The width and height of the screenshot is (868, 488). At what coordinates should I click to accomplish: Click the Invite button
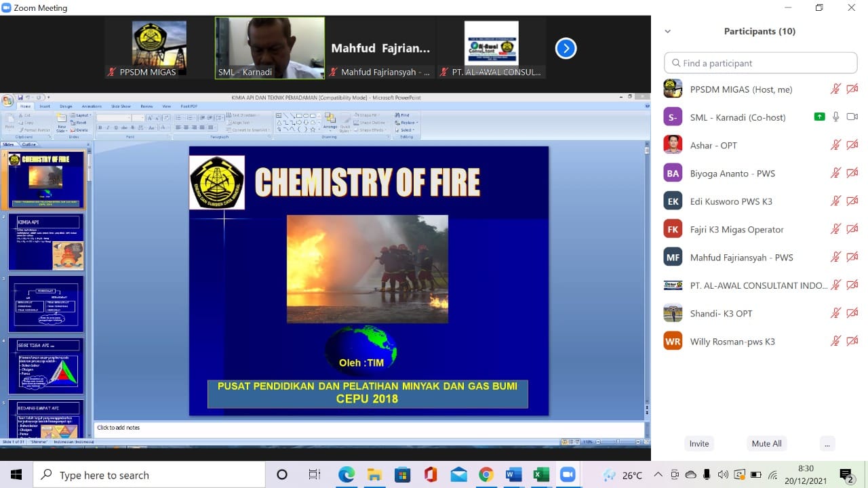[699, 443]
